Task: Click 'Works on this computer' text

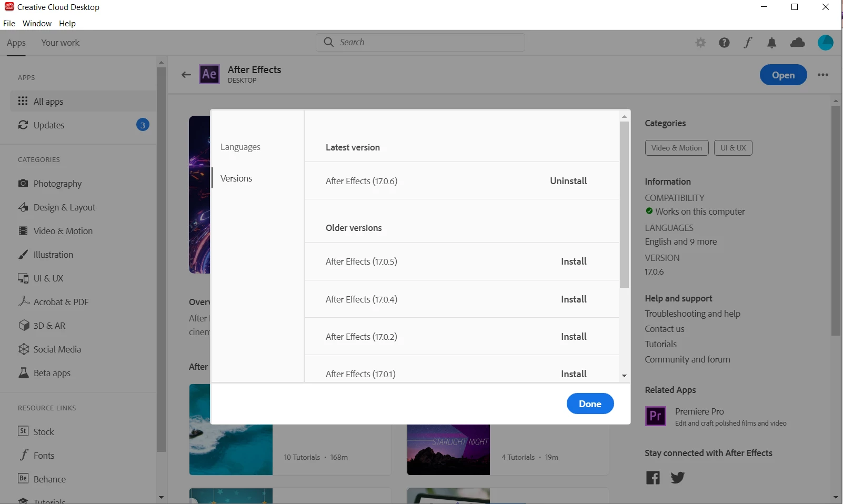Action: click(700, 211)
